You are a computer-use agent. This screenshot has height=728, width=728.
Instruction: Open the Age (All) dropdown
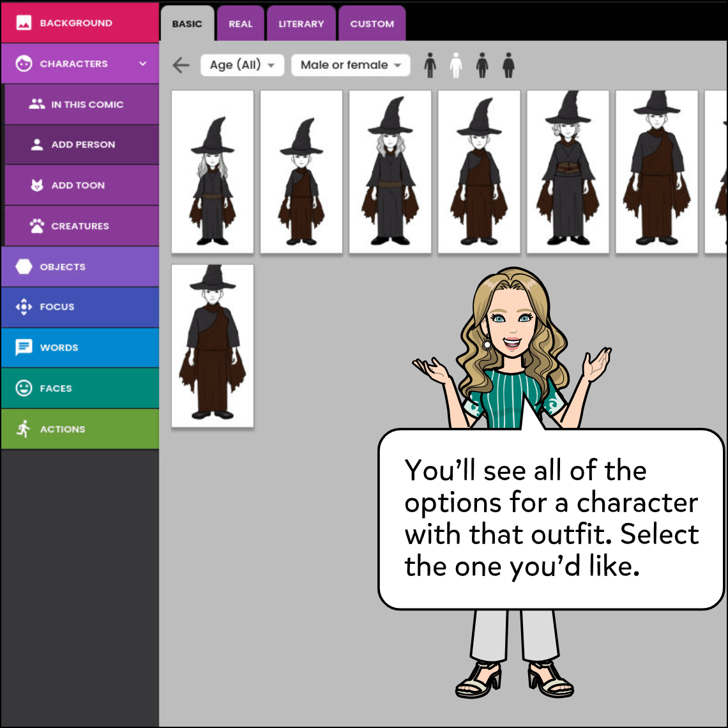(242, 64)
